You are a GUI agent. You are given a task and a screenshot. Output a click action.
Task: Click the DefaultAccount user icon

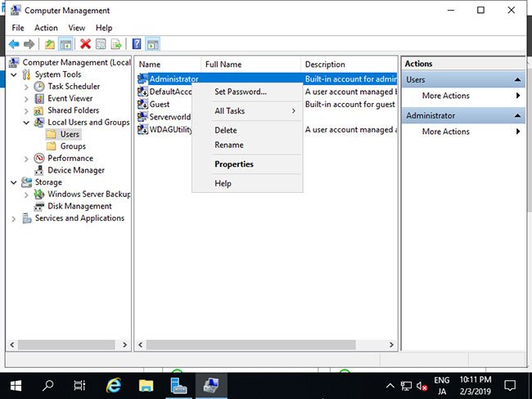[x=142, y=92]
